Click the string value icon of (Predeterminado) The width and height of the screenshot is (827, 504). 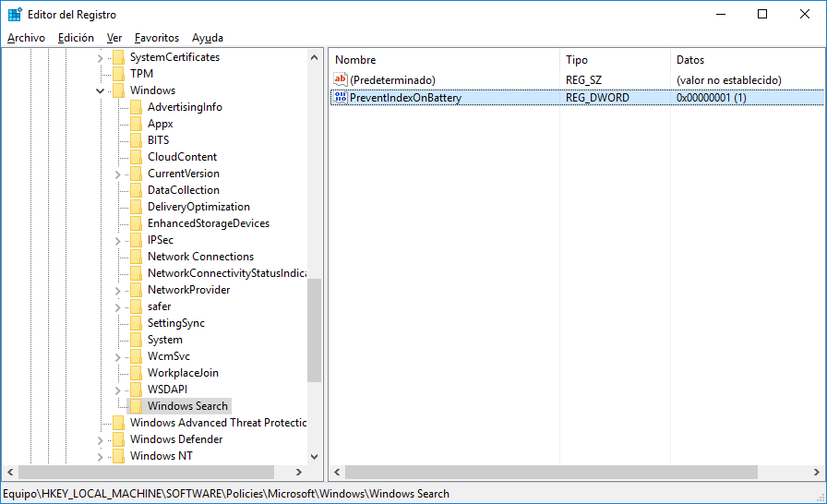point(341,79)
